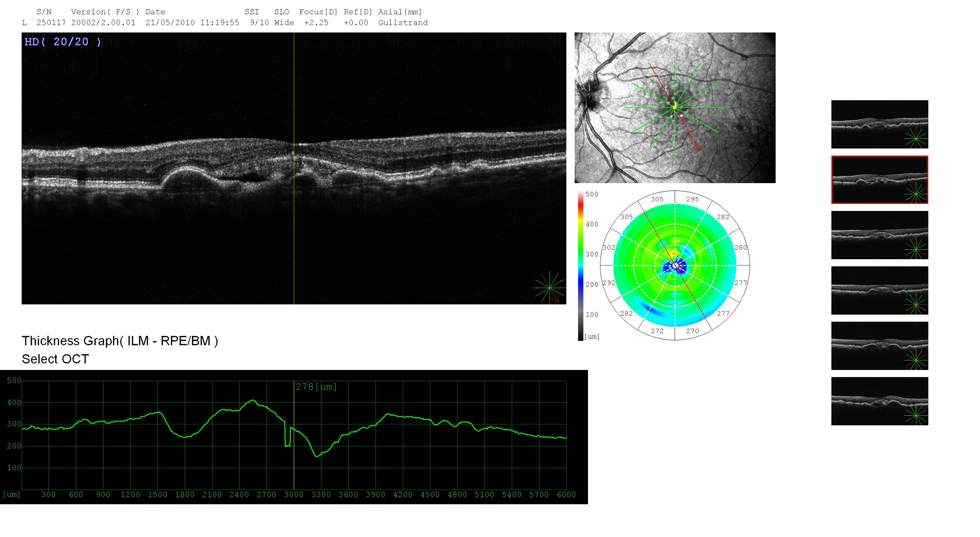This screenshot has height=537, width=980.
Task: Click the 500 label beside the color scale
Action: (x=592, y=194)
